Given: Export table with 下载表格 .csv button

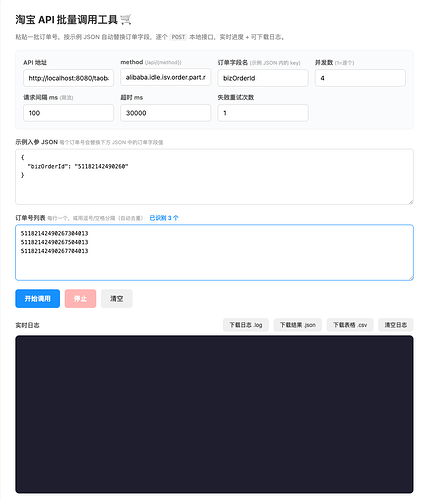Looking at the screenshot, I should [x=350, y=325].
